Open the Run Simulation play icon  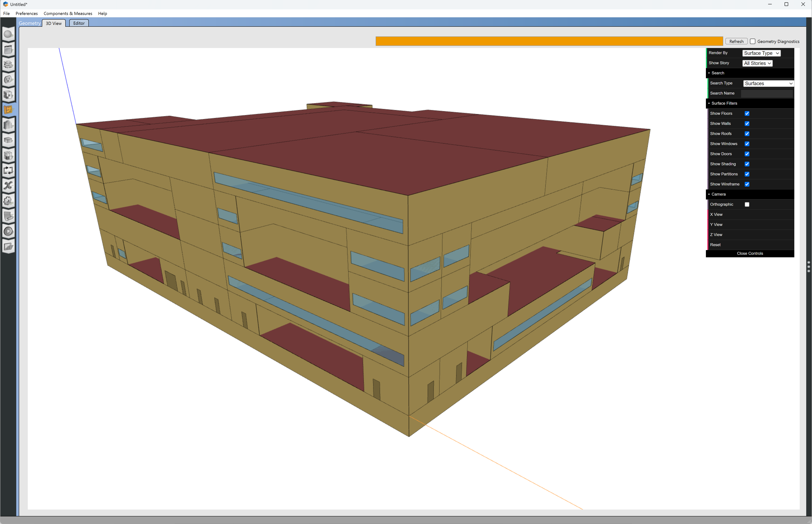(x=8, y=231)
